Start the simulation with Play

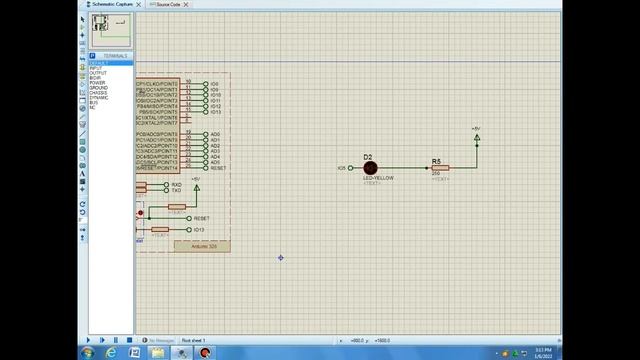(88, 340)
